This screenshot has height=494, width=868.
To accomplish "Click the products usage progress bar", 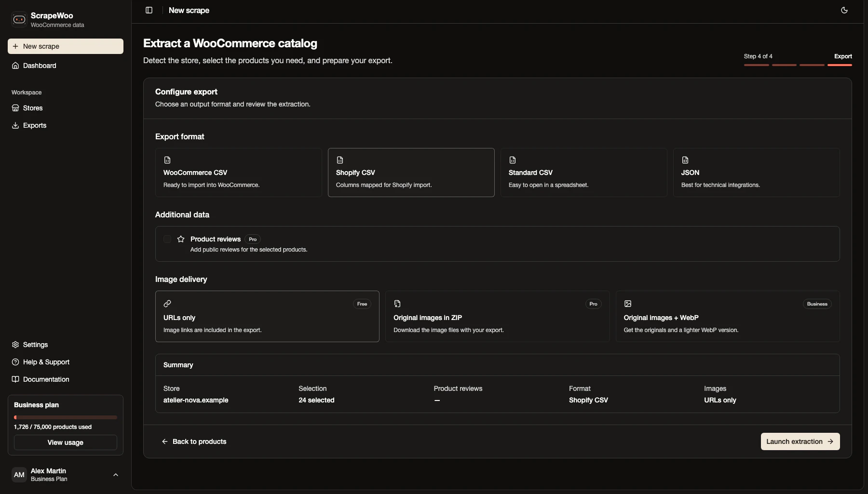I will pos(66,417).
